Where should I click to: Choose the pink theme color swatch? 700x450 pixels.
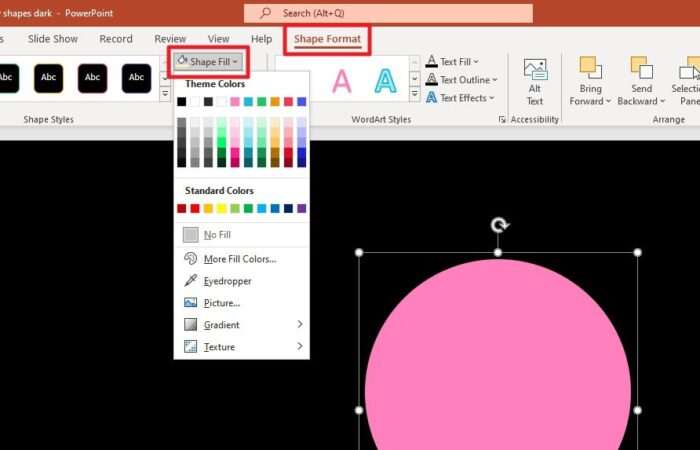point(235,102)
